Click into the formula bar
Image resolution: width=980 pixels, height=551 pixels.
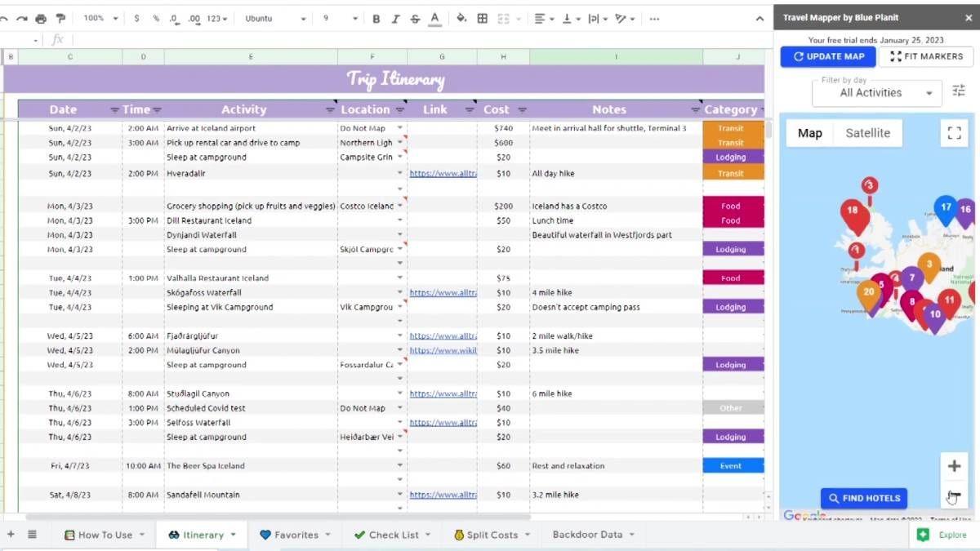[416, 39]
